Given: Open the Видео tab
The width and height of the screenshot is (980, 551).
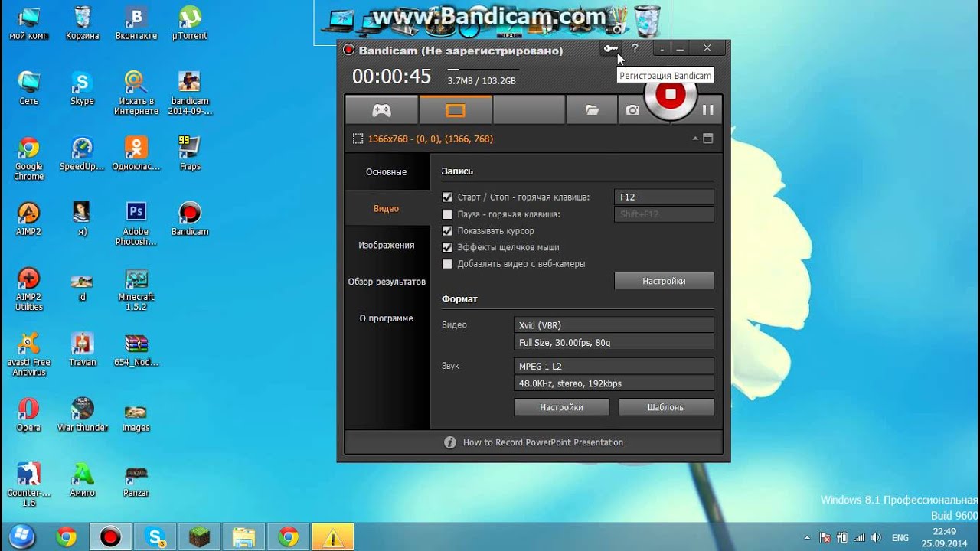Looking at the screenshot, I should pyautogui.click(x=387, y=208).
